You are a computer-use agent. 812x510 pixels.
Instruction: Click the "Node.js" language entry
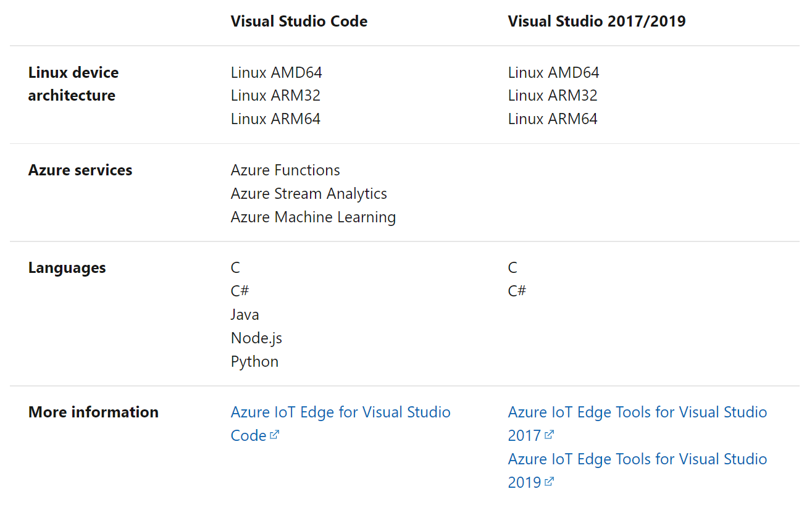256,338
